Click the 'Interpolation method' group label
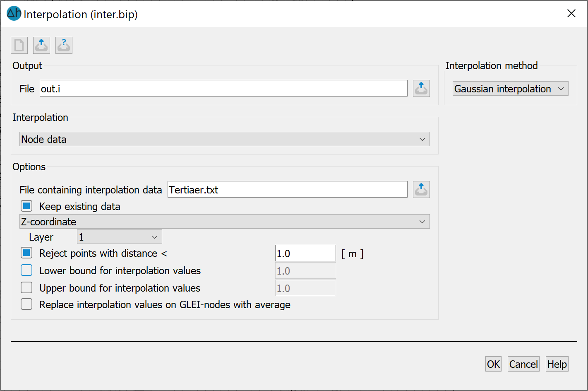The height and width of the screenshot is (391, 588). (492, 65)
